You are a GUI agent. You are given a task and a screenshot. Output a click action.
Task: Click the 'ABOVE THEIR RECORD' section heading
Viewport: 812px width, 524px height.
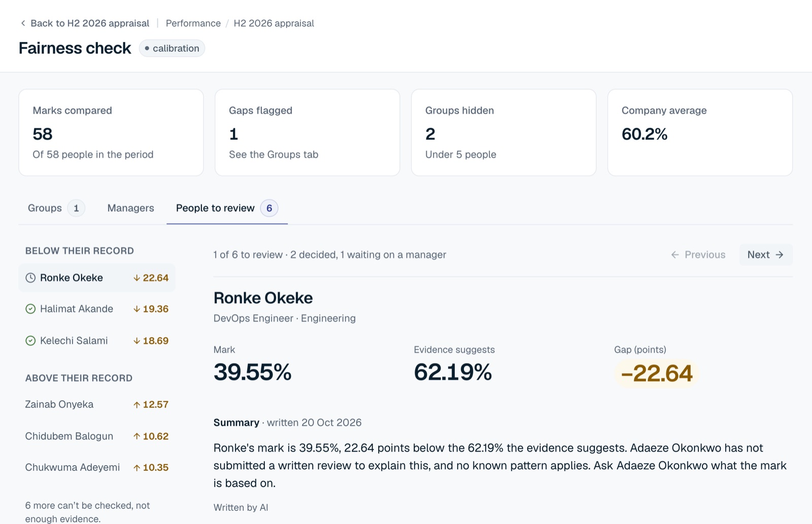[79, 378]
